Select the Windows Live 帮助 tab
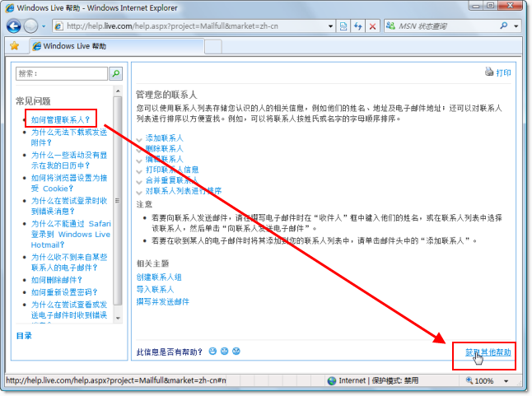532x396 pixels. pos(117,46)
